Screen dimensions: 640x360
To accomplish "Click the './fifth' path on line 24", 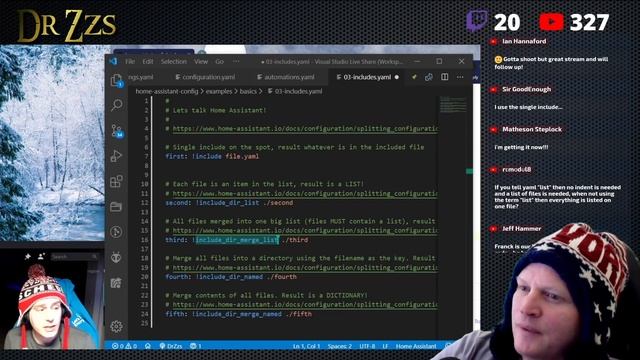I will point(298,314).
